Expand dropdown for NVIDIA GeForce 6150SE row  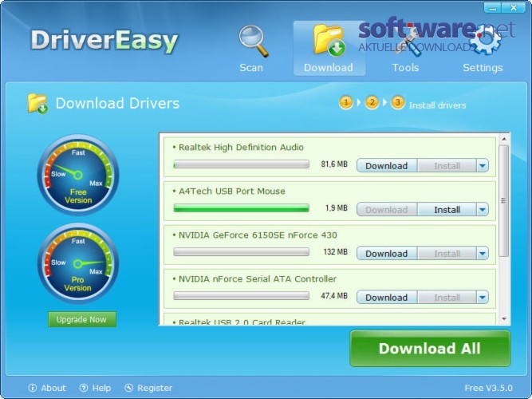click(482, 253)
